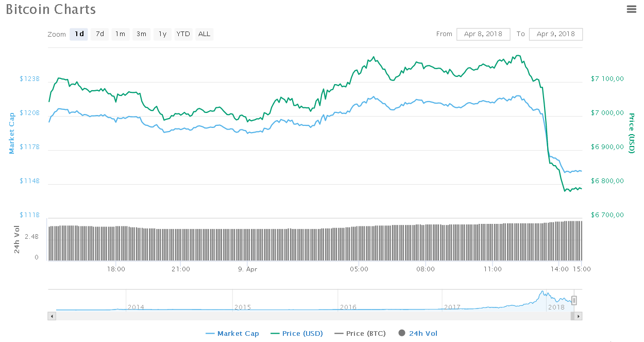This screenshot has height=342, width=644.
Task: Click the $7 100,00 price axis label
Action: [607, 79]
